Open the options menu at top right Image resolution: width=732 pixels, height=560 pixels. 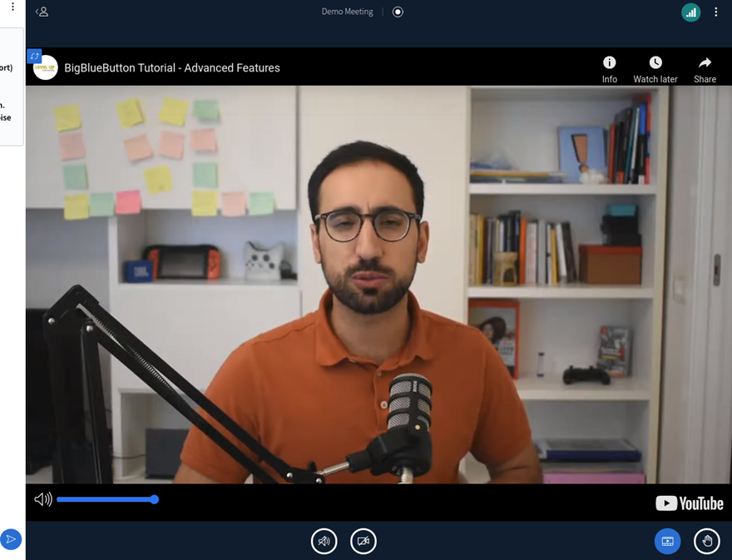point(715,12)
